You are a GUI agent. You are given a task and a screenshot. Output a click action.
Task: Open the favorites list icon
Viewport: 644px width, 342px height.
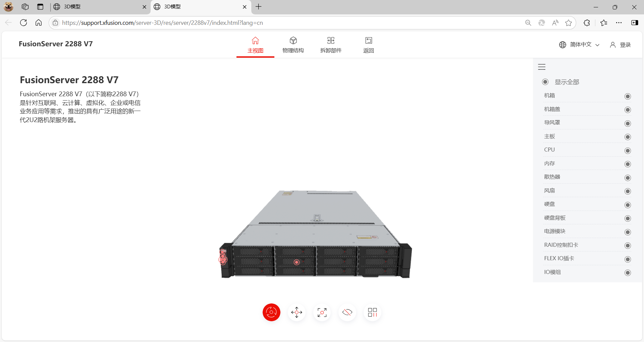pos(604,23)
